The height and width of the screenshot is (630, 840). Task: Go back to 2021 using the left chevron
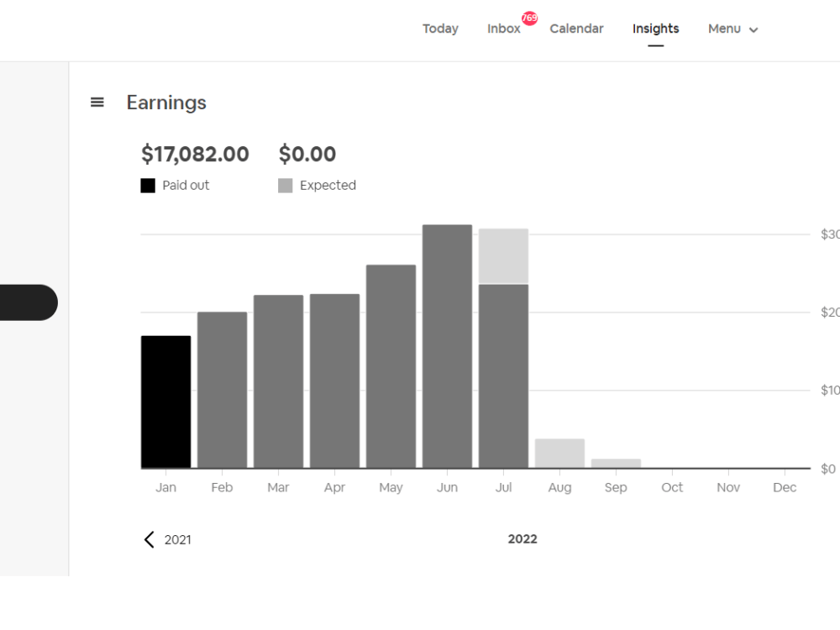149,539
